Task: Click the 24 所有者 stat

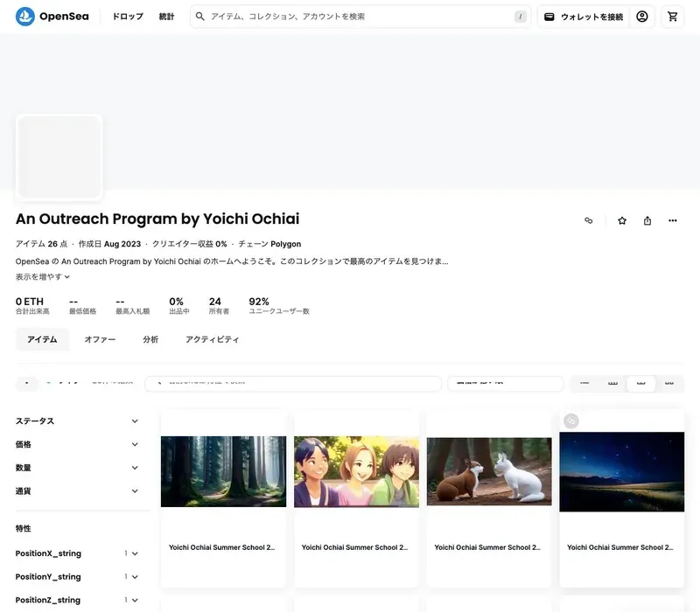Action: click(219, 305)
